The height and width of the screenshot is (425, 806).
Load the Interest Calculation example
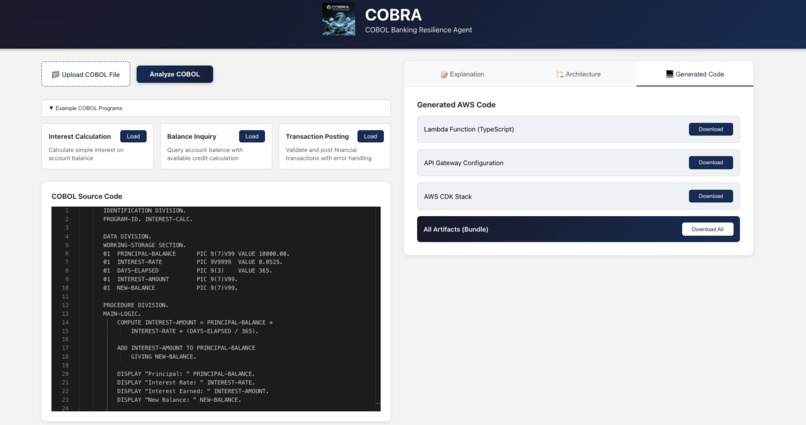pyautogui.click(x=133, y=136)
